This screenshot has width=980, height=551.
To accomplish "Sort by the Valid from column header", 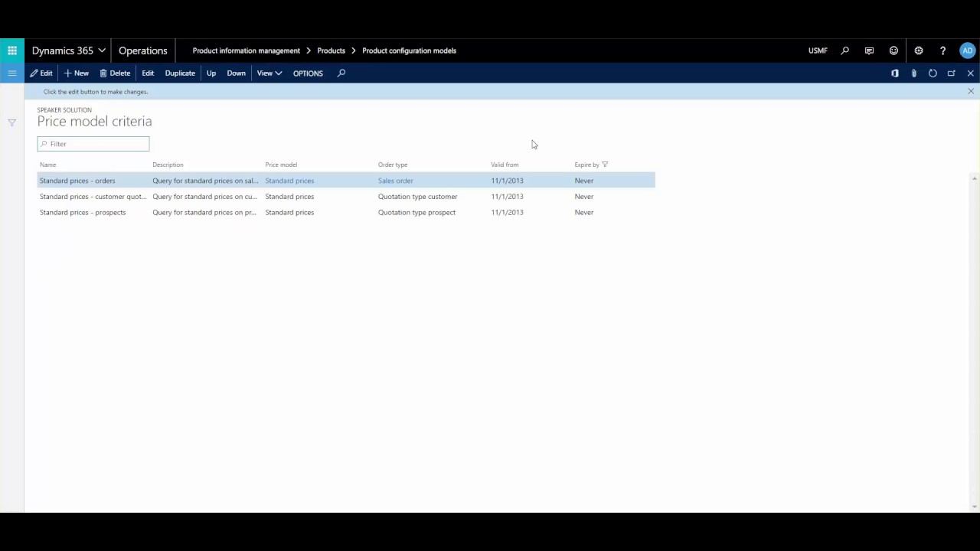I will pyautogui.click(x=505, y=165).
